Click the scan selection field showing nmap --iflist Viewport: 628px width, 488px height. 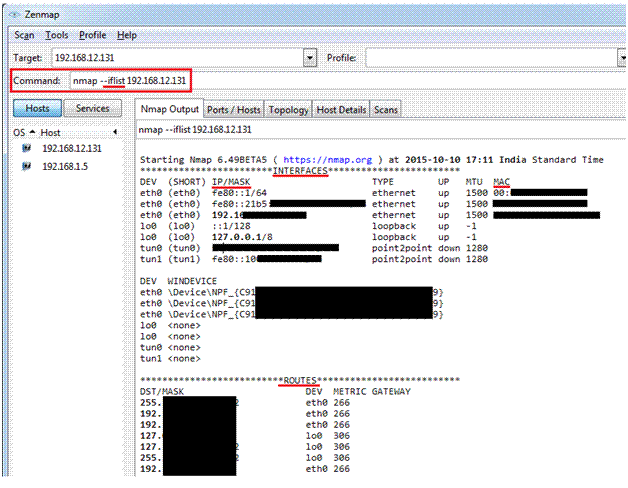coord(380,129)
